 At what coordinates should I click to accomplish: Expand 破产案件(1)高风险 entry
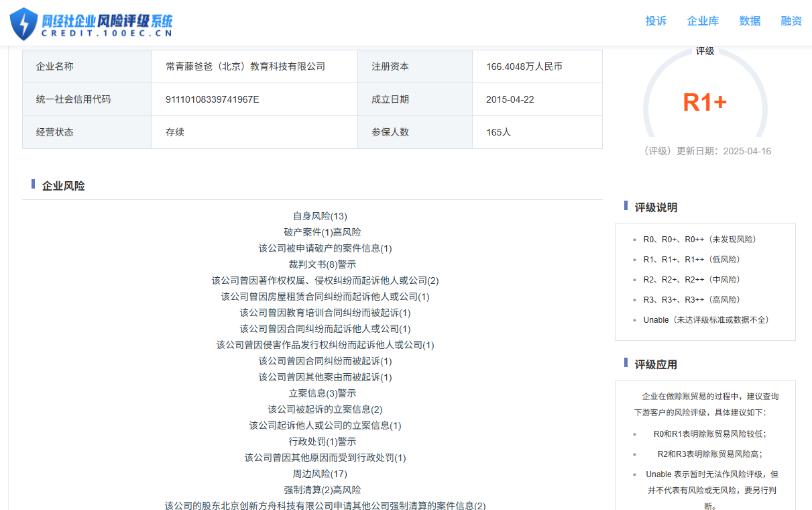(x=323, y=232)
